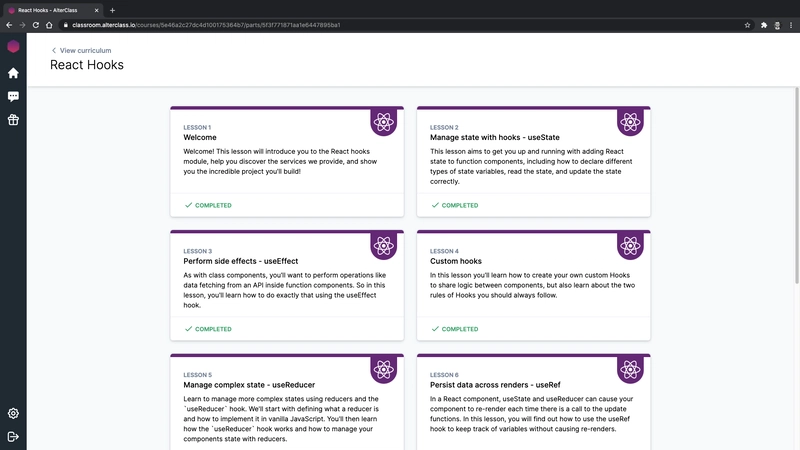The image size is (800, 450).
Task: Click the browser back arrow
Action: pos(9,25)
